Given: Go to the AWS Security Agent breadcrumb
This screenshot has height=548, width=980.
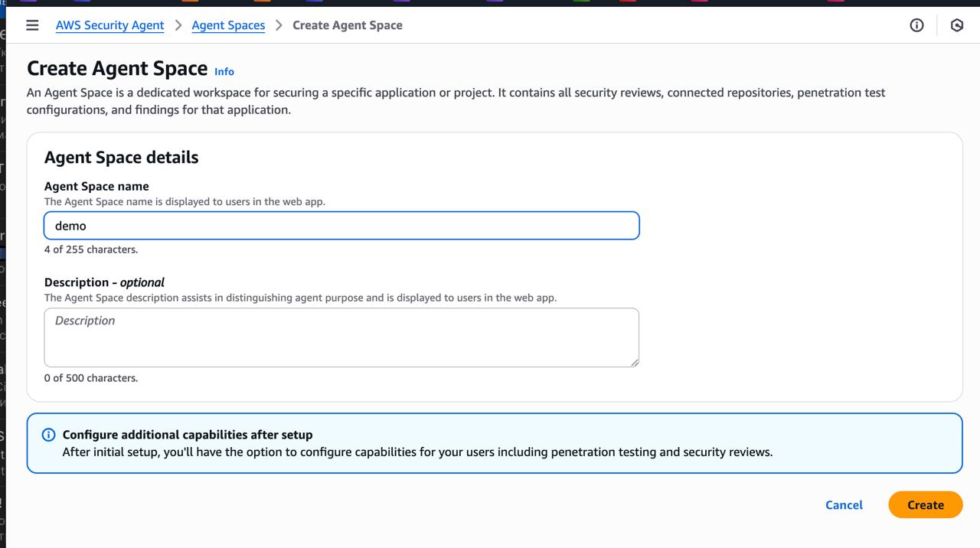Looking at the screenshot, I should click(109, 25).
